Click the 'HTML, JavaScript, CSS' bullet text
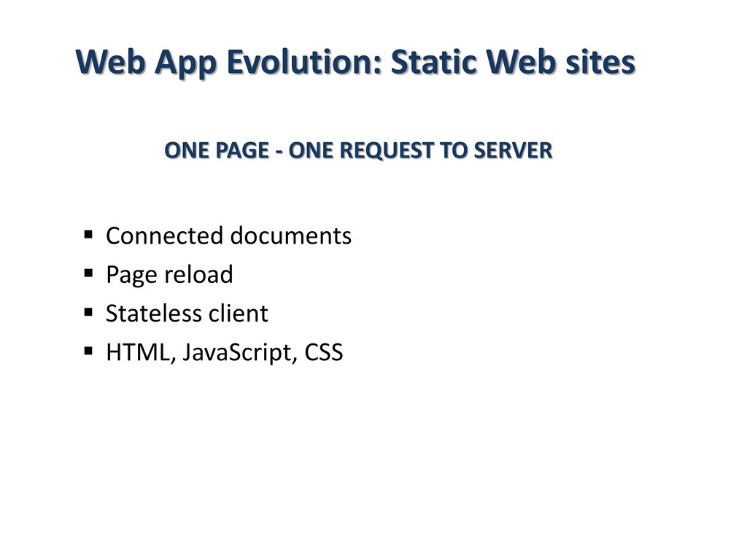Image resolution: width=747 pixels, height=560 pixels. point(225,353)
